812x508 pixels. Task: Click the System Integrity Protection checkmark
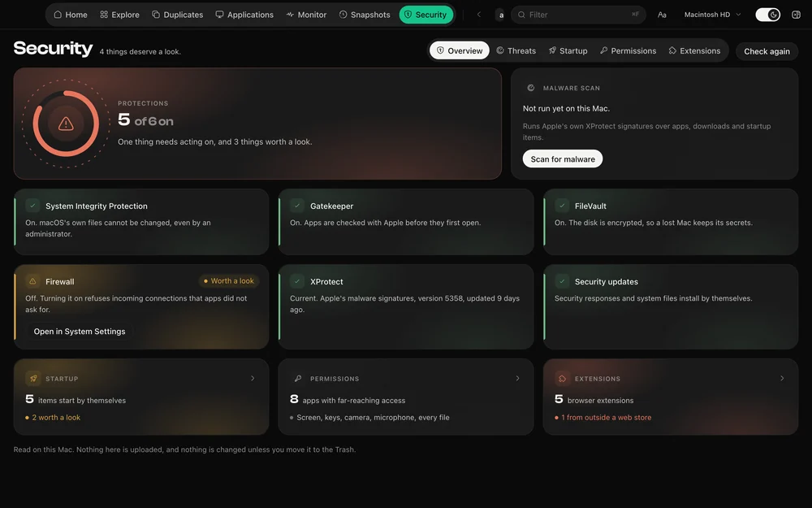coord(32,206)
